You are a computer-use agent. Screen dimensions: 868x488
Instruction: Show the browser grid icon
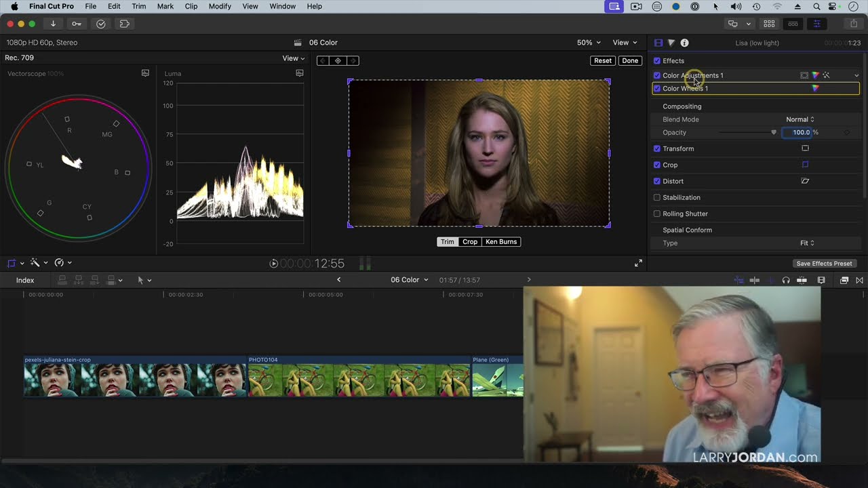click(769, 24)
